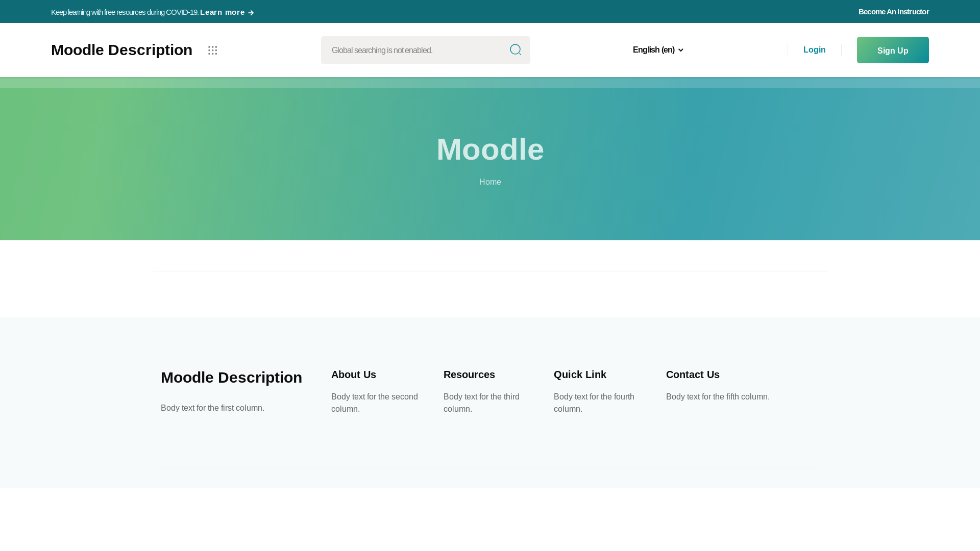The width and height of the screenshot is (980, 551).
Task: Click the Moodle Description header logo
Action: pyautogui.click(x=121, y=50)
